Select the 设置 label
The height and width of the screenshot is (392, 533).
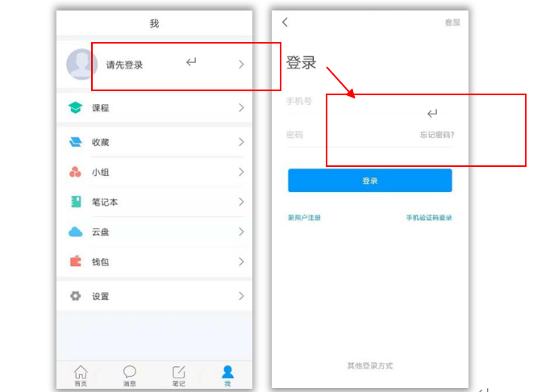[100, 297]
